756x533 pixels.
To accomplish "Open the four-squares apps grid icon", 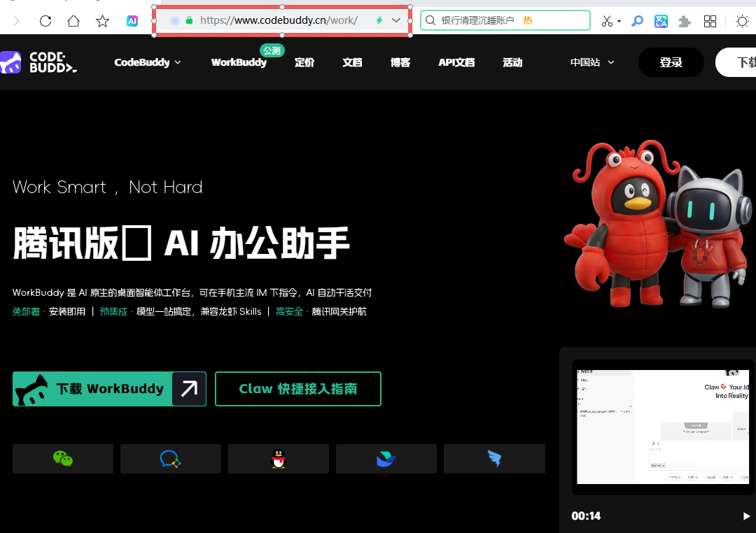I will coord(710,21).
